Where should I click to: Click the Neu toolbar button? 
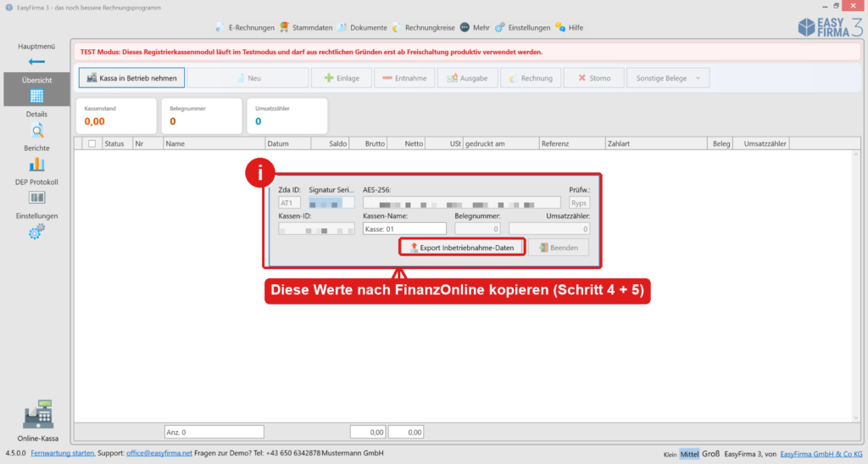(248, 78)
